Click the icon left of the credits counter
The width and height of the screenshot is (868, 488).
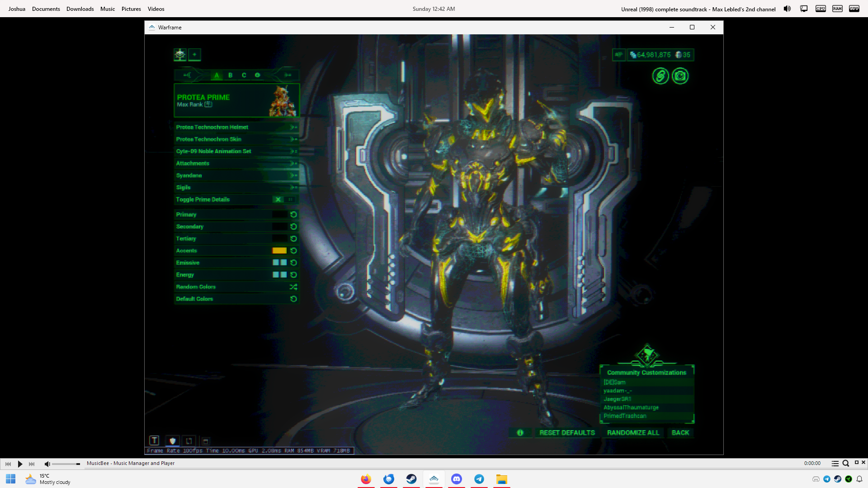(x=618, y=55)
